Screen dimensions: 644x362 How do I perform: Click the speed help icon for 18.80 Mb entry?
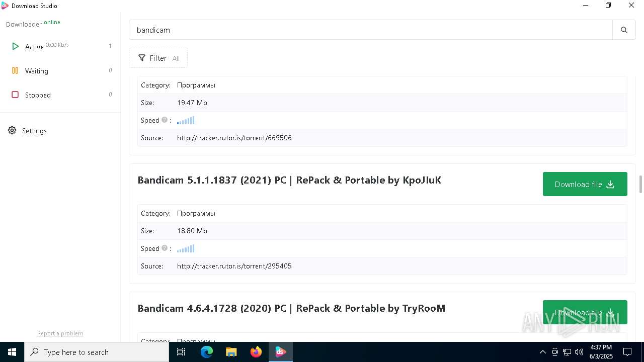pos(164,248)
